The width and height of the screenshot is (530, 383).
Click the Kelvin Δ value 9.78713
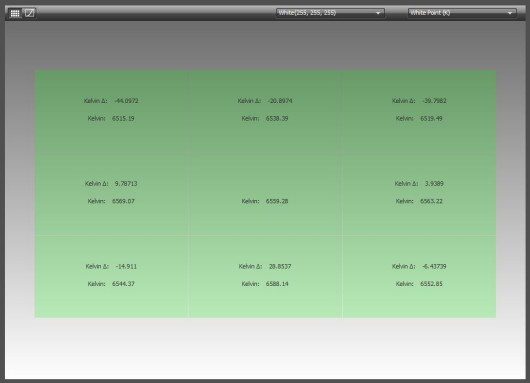[126, 184]
